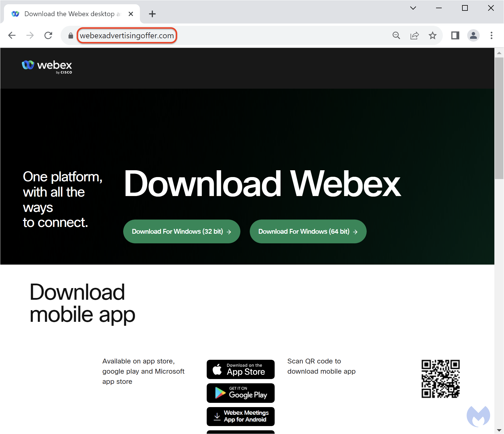504x434 pixels.
Task: Go back to the previous page
Action: (x=12, y=35)
